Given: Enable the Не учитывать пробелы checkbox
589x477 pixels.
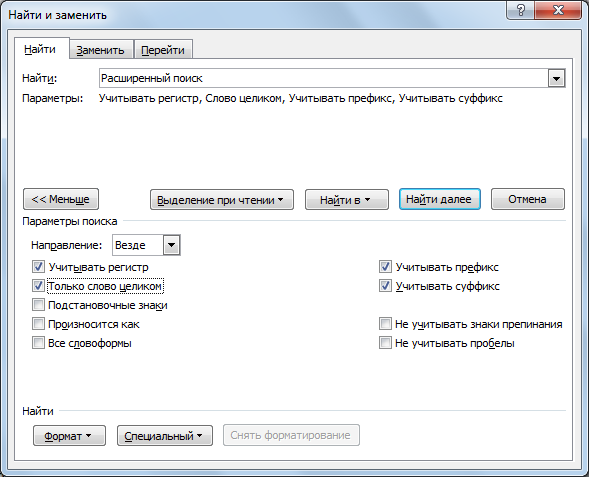Looking at the screenshot, I should tap(385, 343).
